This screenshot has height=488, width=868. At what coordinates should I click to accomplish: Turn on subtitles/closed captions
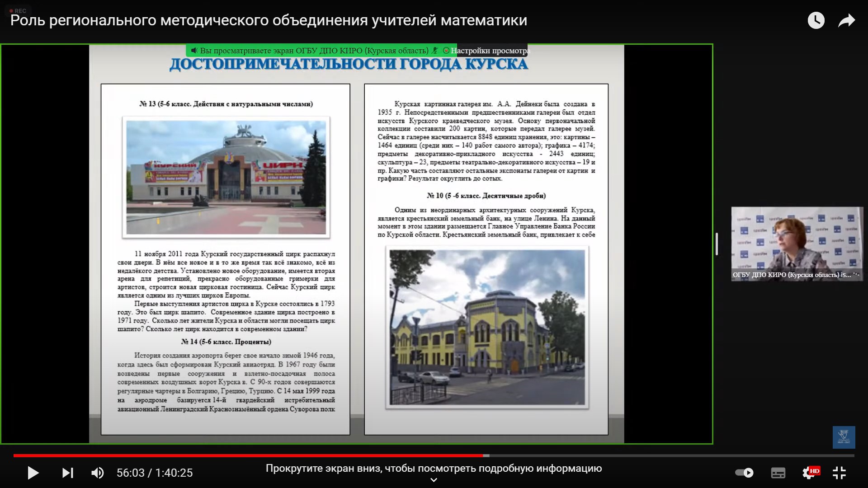[x=778, y=473]
